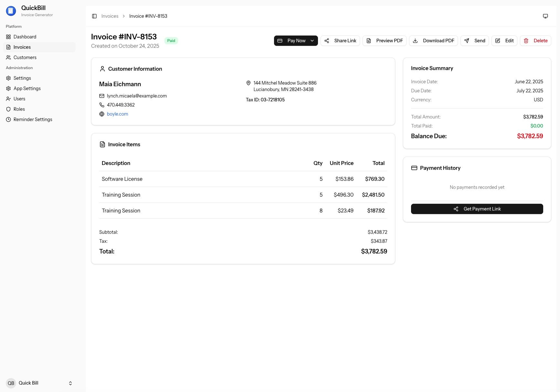Send the invoice
560x392 pixels.
474,41
